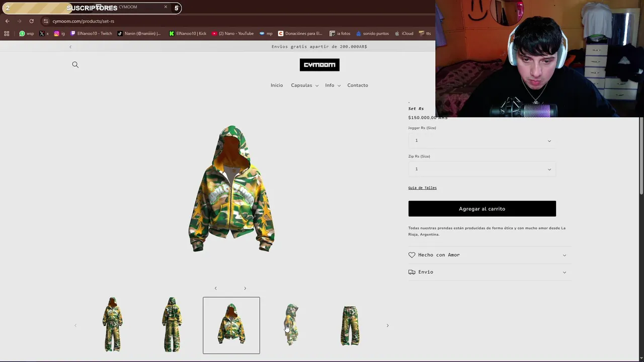This screenshot has width=644, height=362.
Task: Click the previous announcement arrow in banner
Action: click(70, 47)
